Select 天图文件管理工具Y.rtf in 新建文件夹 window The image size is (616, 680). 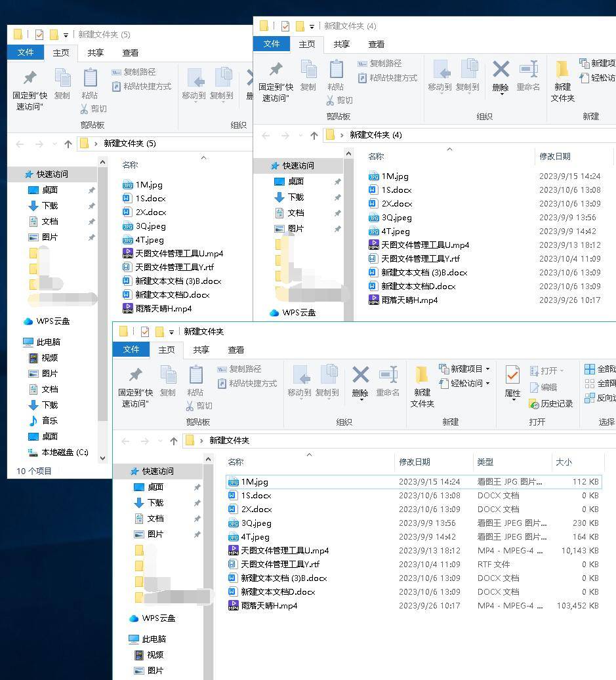(414, 565)
